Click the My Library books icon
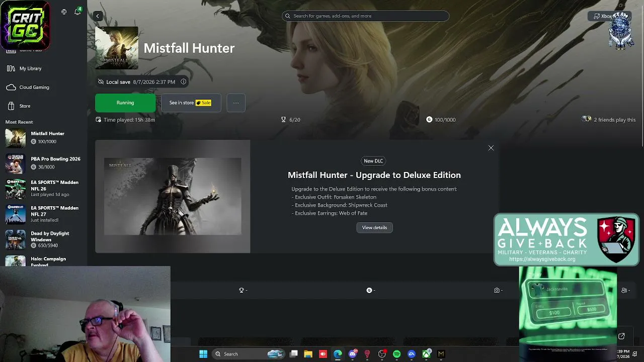This screenshot has width=644, height=362. (x=11, y=68)
